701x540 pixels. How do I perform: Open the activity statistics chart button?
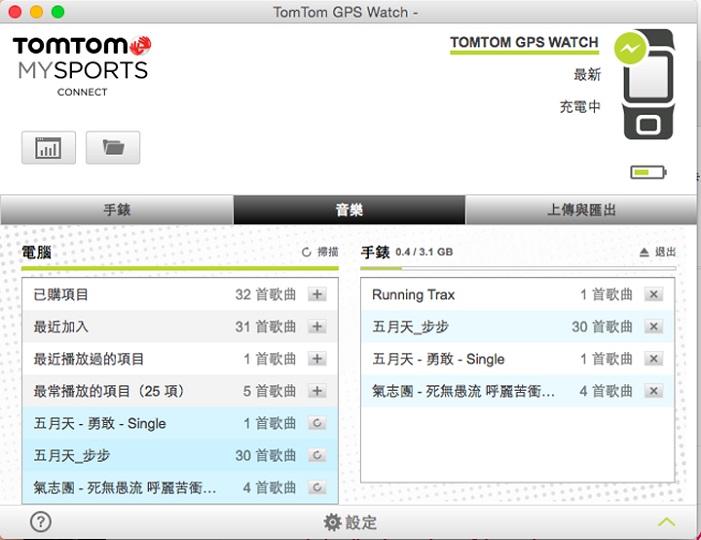(x=48, y=148)
